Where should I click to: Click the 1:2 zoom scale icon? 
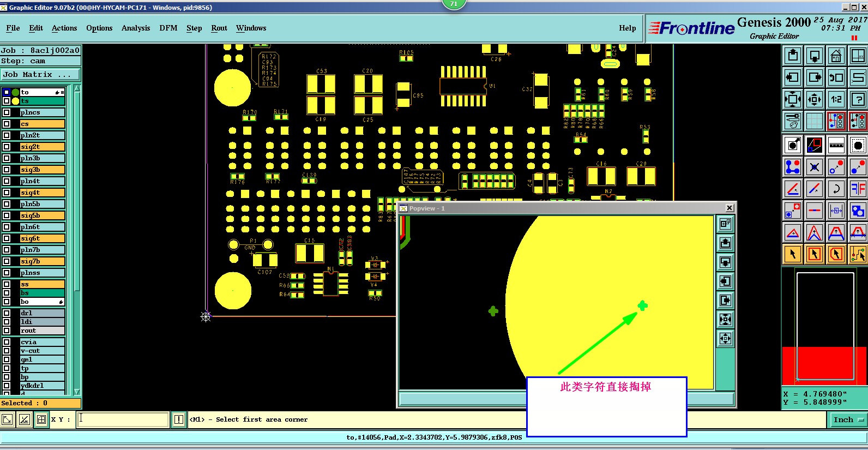click(836, 99)
